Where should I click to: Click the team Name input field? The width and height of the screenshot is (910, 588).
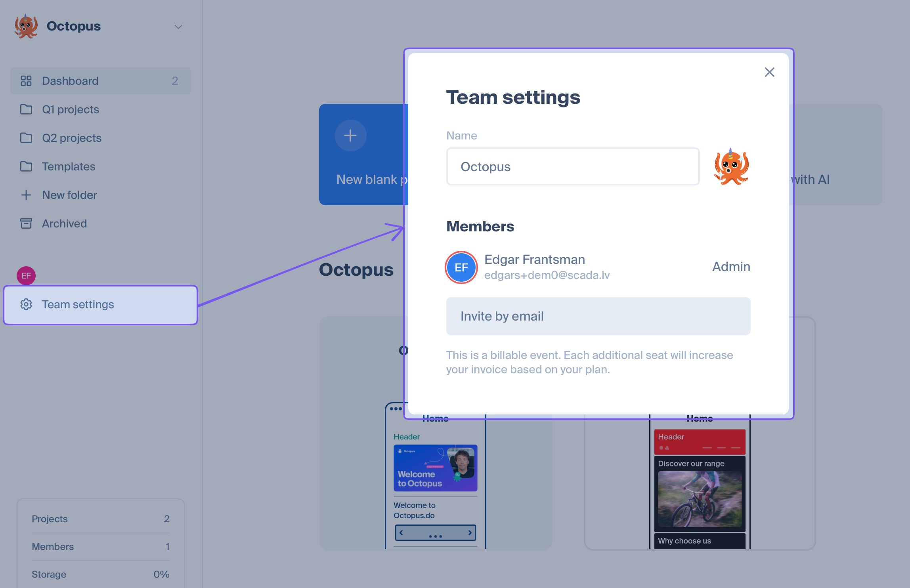point(573,167)
